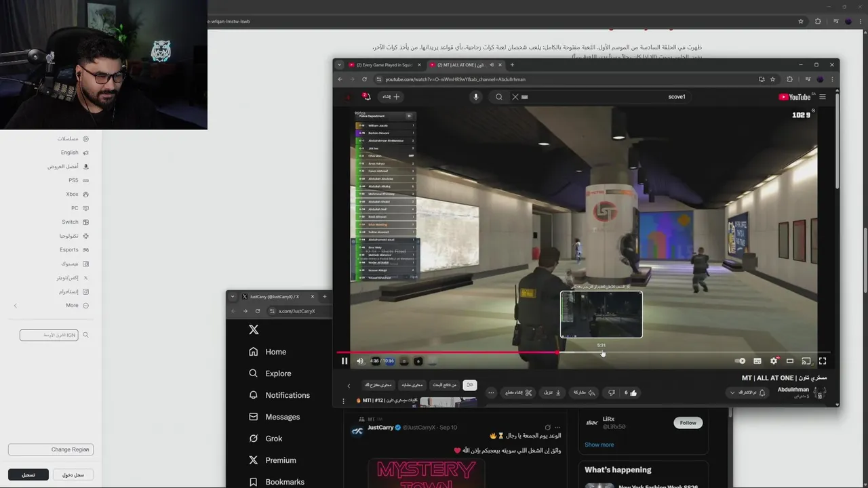Open Home in X sidebar
Image resolution: width=868 pixels, height=488 pixels.
tap(267, 352)
